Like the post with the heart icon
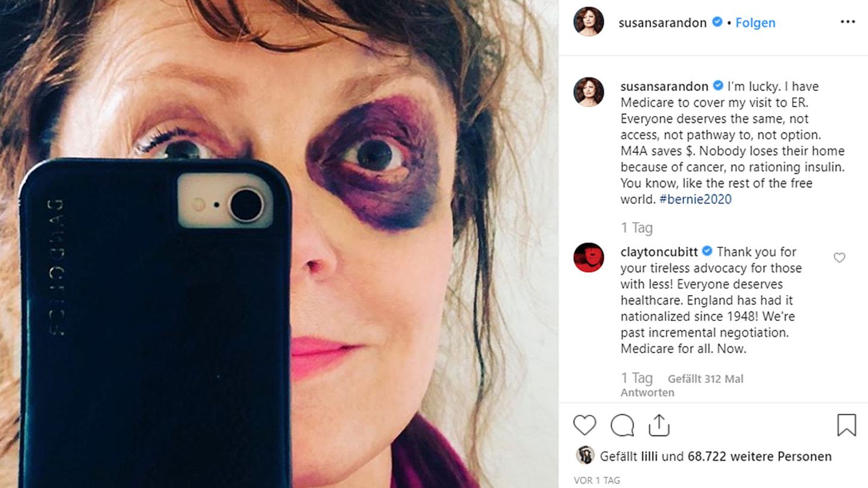Image resolution: width=868 pixels, height=488 pixels. click(584, 425)
